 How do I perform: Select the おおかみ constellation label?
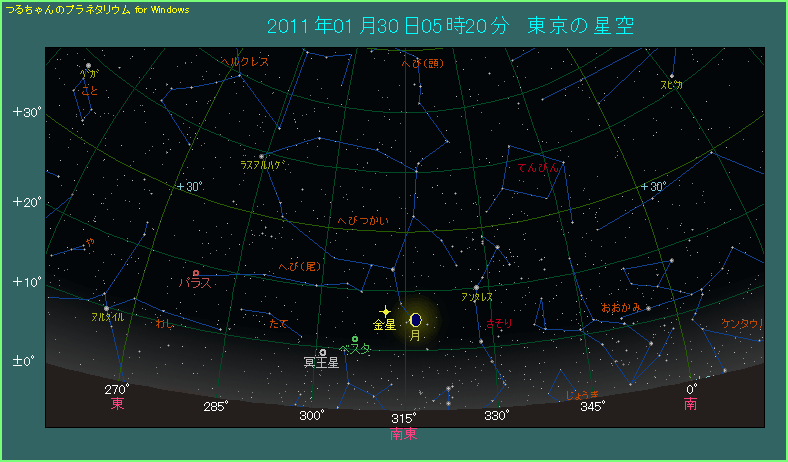pyautogui.click(x=621, y=307)
